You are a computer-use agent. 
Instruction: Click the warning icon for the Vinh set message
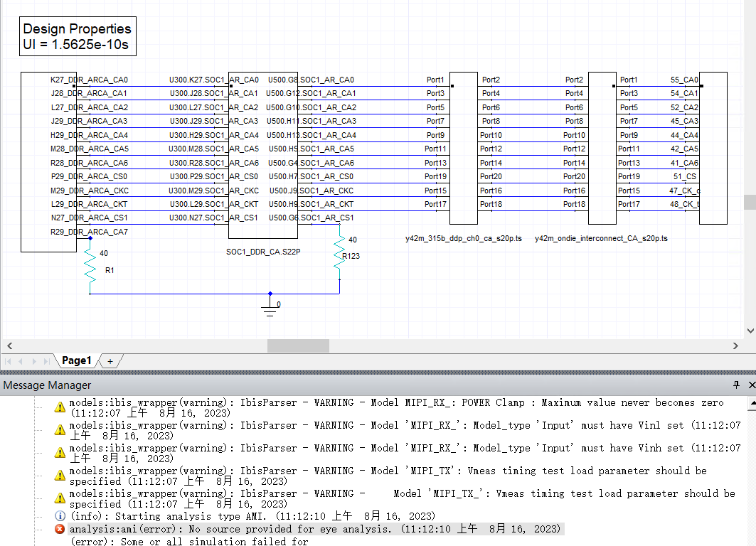60,452
